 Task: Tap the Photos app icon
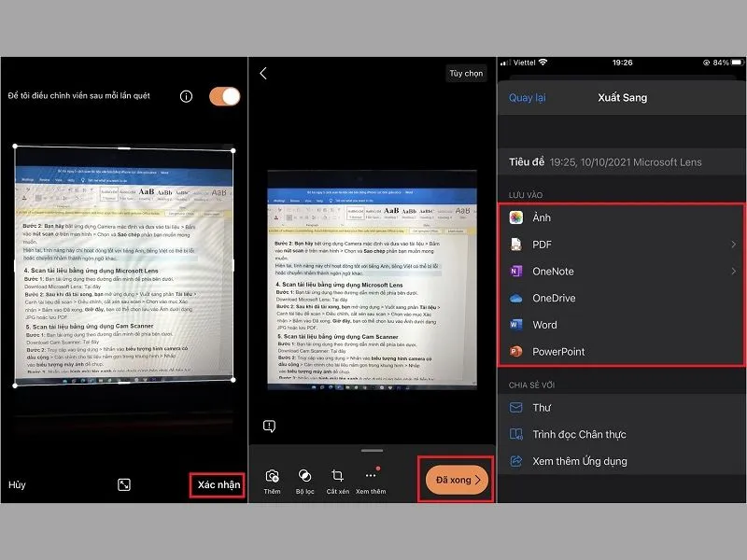coord(516,217)
